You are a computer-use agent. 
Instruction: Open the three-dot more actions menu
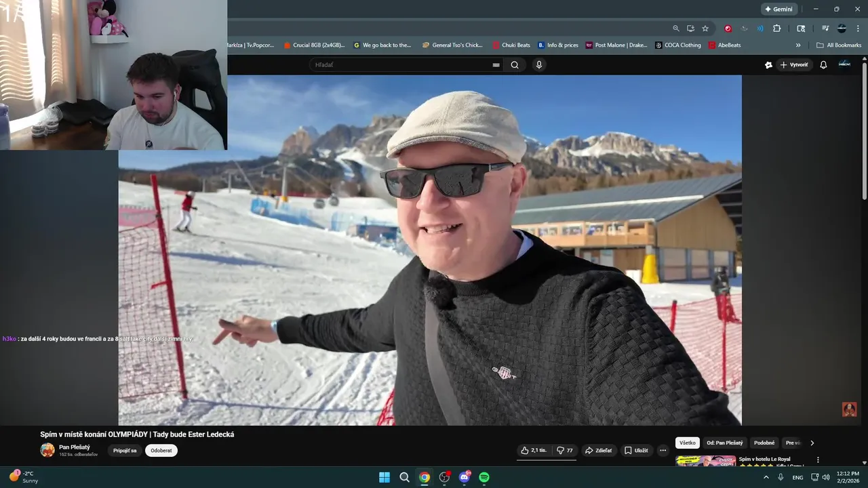pos(663,451)
